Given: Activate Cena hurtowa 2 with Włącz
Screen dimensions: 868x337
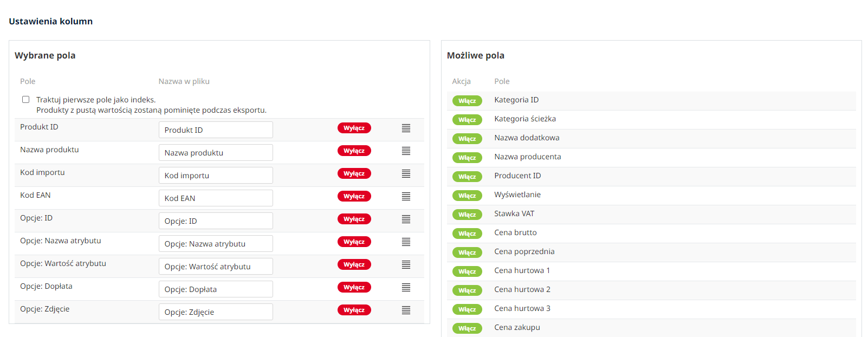Looking at the screenshot, I should 467,290.
